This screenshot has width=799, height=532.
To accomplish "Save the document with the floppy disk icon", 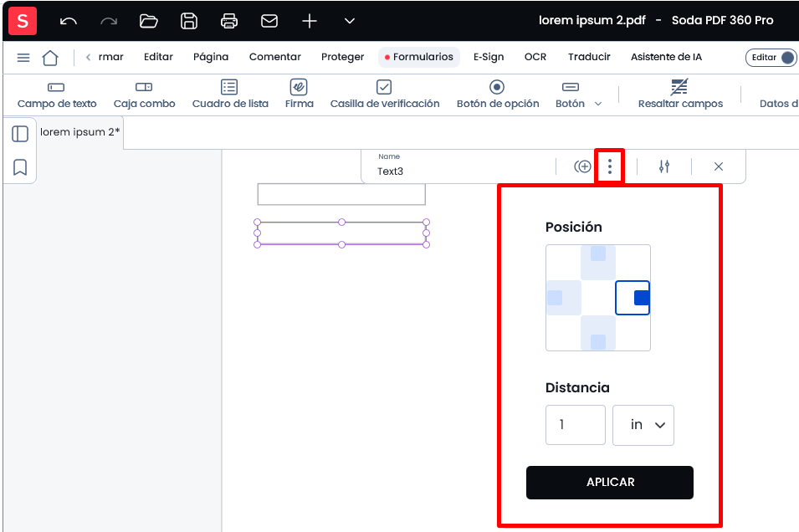I will coord(189,21).
